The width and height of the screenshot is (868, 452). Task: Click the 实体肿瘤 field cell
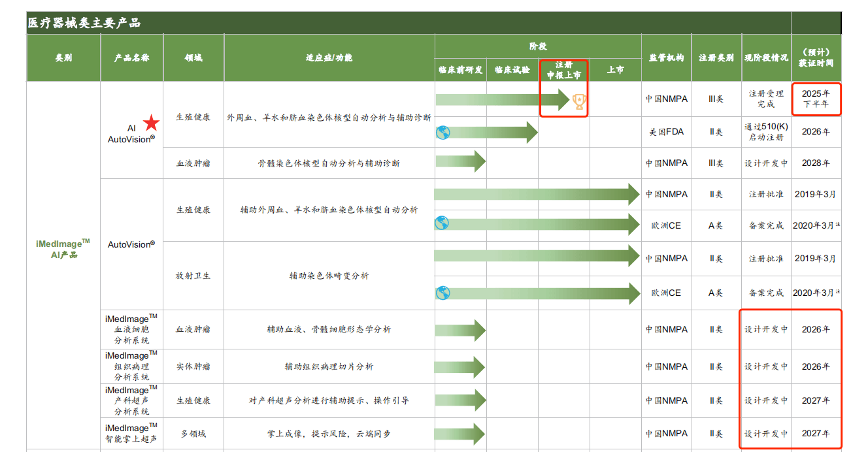pos(193,366)
